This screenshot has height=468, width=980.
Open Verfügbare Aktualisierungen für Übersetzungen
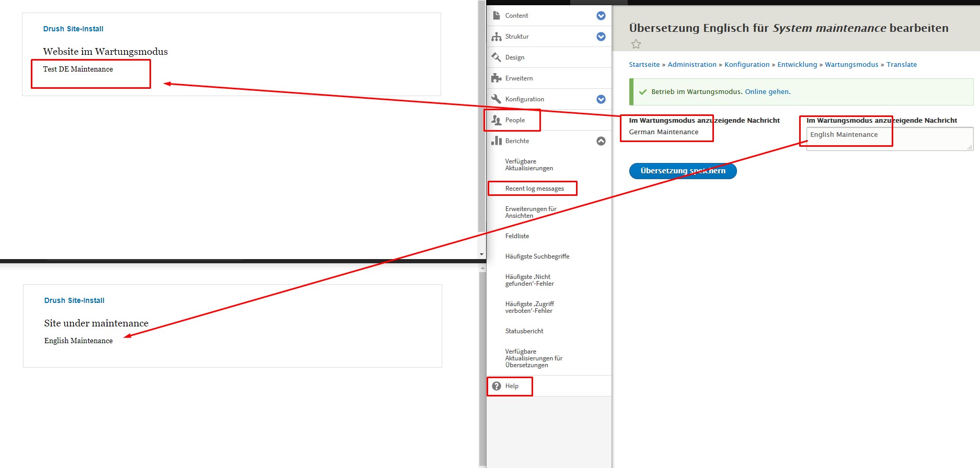(x=534, y=358)
